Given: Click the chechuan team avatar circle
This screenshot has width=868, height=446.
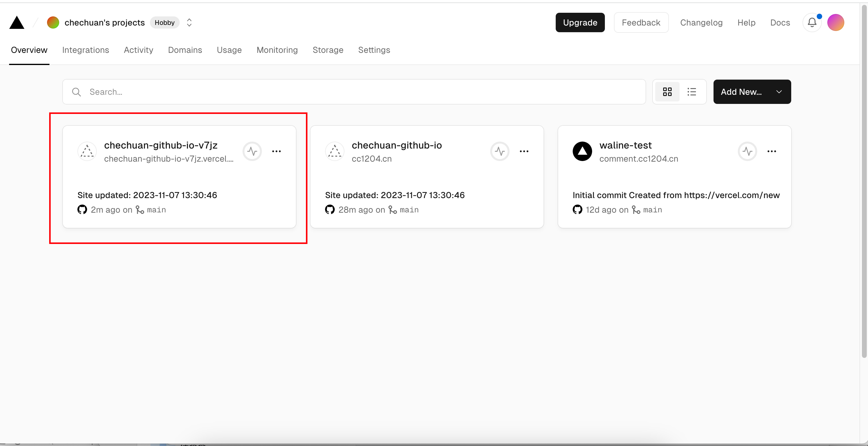Looking at the screenshot, I should [53, 22].
